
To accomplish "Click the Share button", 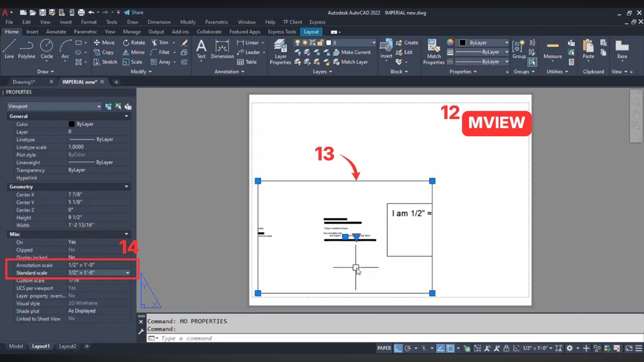I will [x=134, y=12].
